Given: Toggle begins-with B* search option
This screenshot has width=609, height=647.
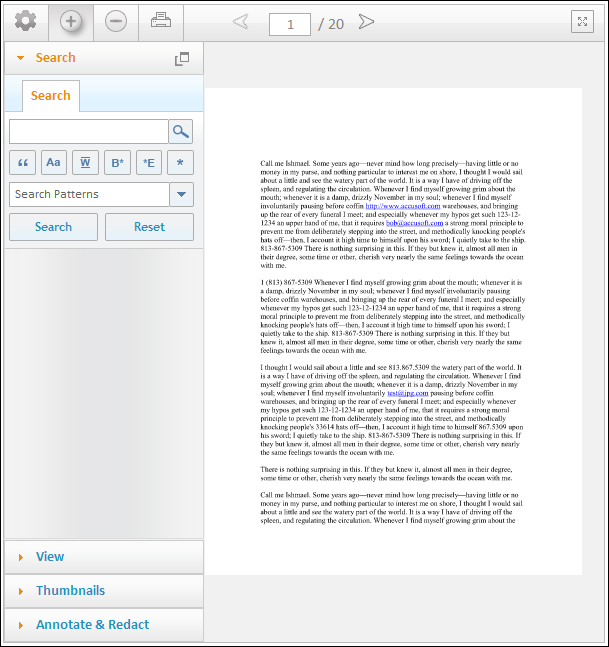Looking at the screenshot, I should pos(117,163).
